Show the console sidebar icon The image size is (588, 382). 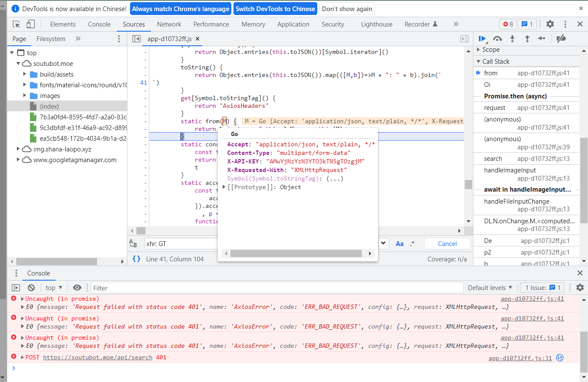pos(16,288)
